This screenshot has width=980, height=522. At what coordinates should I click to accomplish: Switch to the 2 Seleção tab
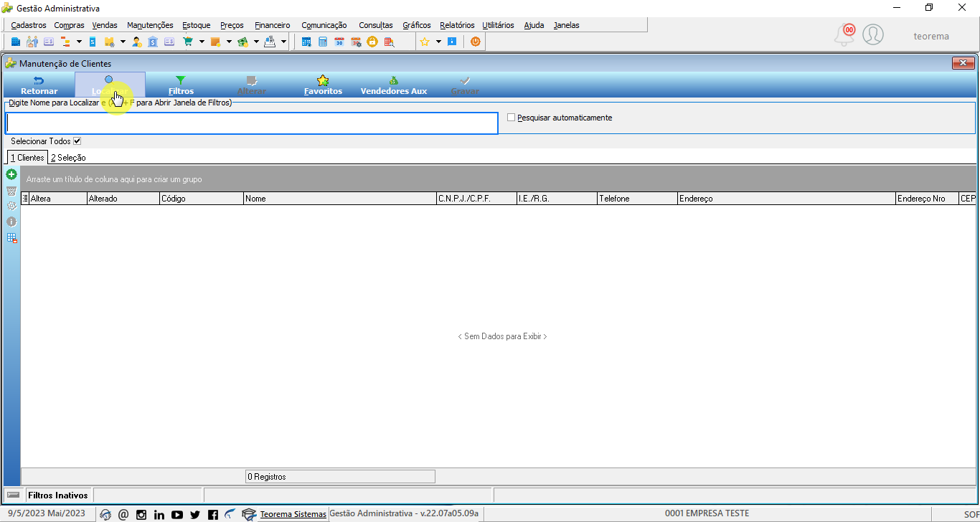(68, 158)
